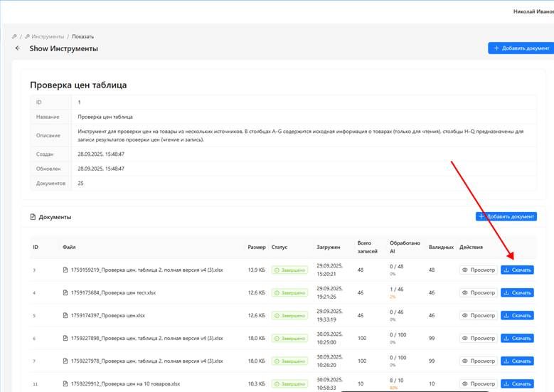This screenshot has height=392, width=554.
Task: Click the Загружен column header
Action: [328, 248]
